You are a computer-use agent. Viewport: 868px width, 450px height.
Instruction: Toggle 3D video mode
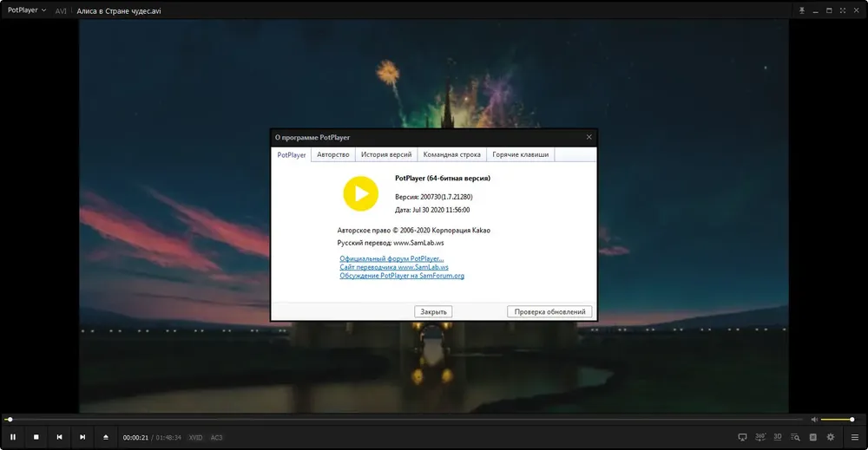778,437
